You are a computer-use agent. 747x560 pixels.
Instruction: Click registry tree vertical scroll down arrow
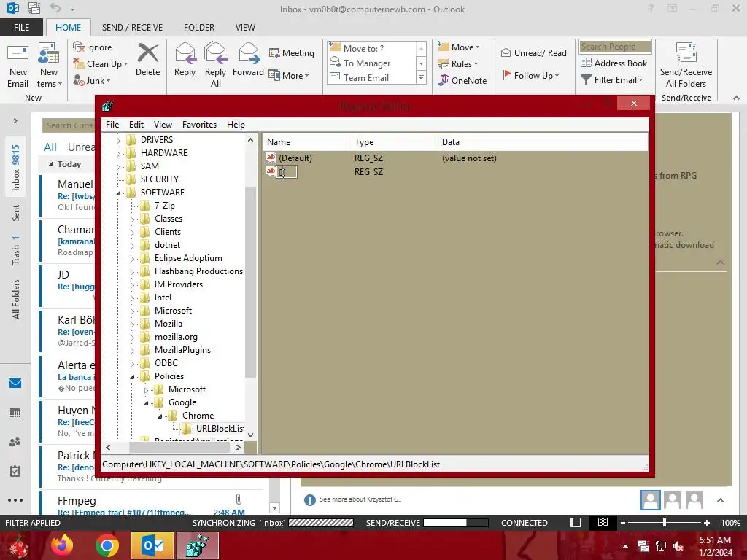(x=251, y=435)
